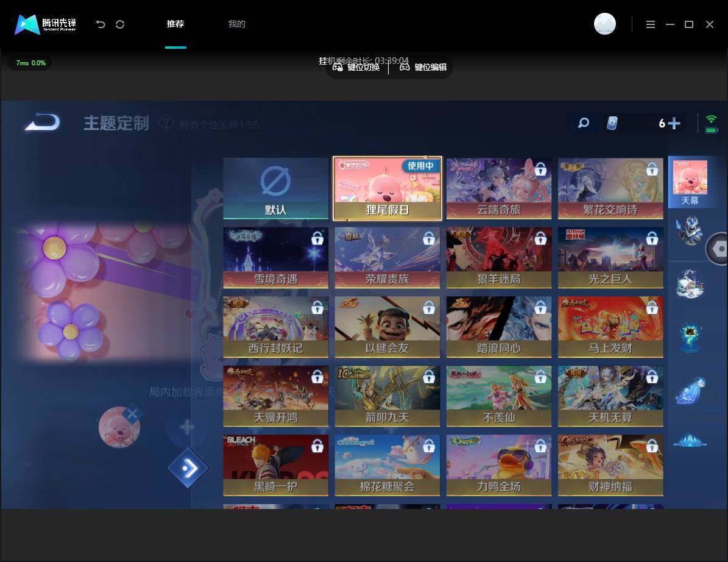This screenshot has height=562, width=728.
Task: Select the mecha robot icon in the sidebar
Action: coord(690,230)
